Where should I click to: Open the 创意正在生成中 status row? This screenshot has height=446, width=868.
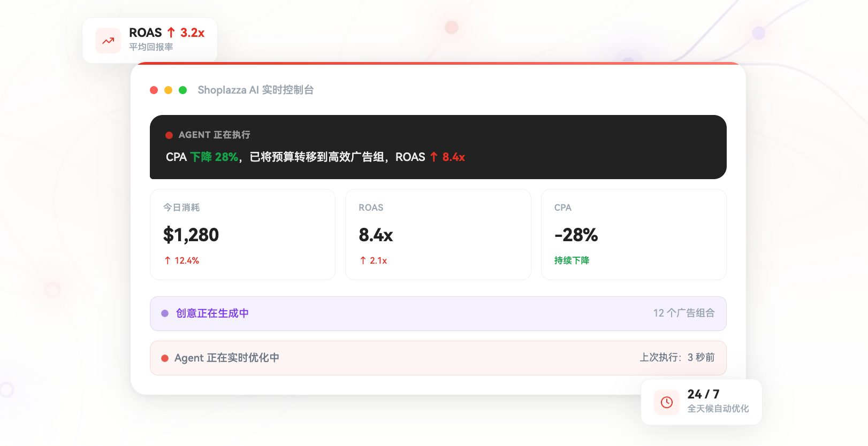(438, 313)
